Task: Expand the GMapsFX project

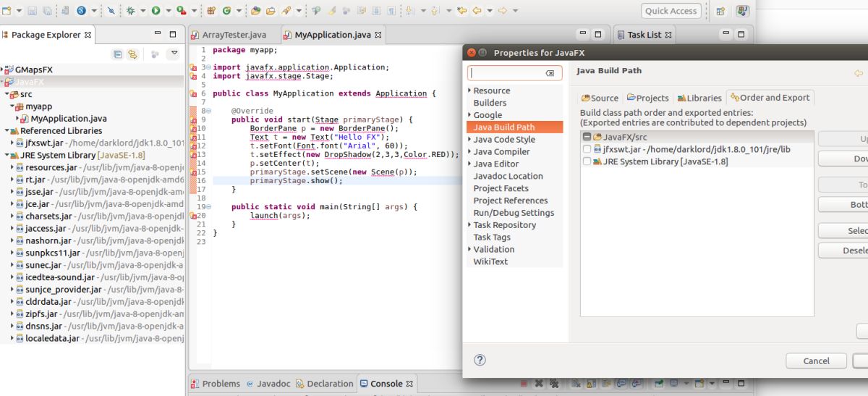Action: [x=2, y=69]
